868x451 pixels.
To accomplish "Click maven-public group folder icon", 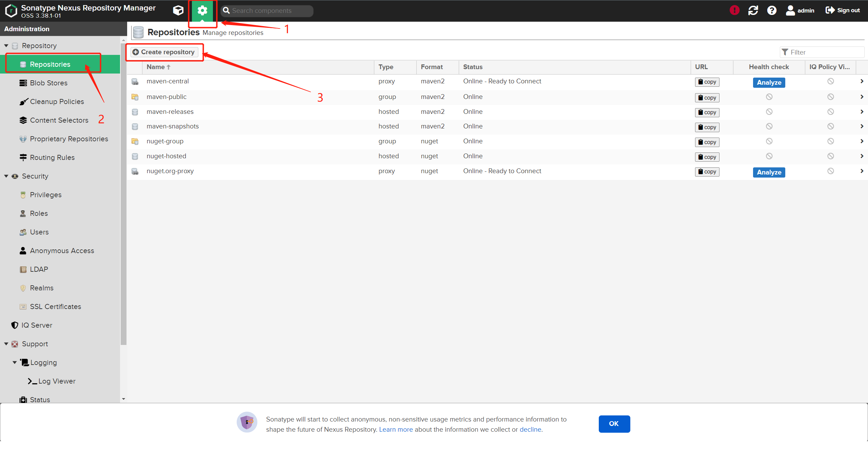I will pos(135,97).
